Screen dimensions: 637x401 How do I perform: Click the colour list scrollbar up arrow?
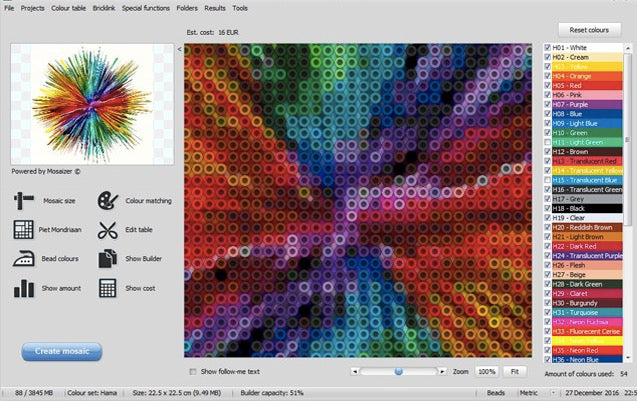click(627, 48)
